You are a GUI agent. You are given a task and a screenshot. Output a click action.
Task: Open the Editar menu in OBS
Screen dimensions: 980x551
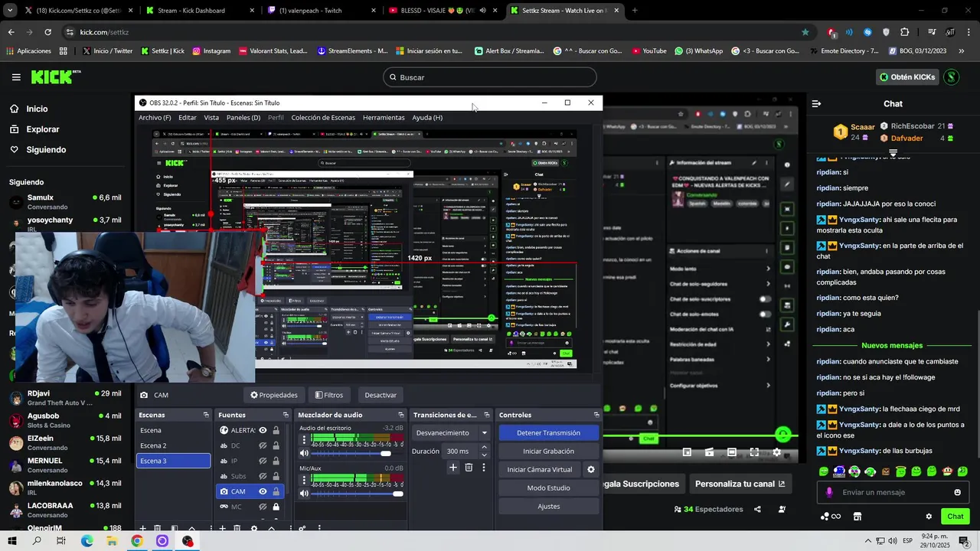[188, 118]
